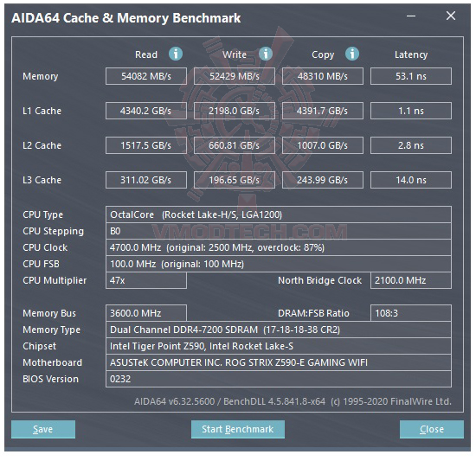Save the benchmark results
The image size is (476, 461).
43,429
